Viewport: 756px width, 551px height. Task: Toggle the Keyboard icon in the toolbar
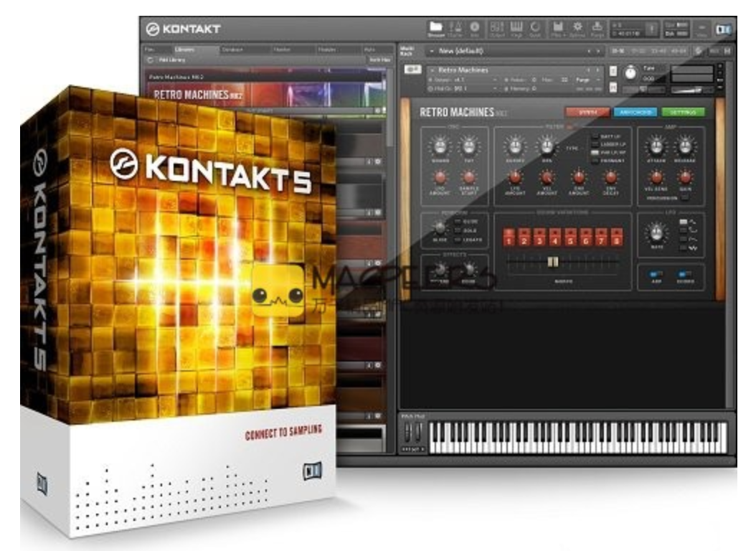[x=516, y=29]
